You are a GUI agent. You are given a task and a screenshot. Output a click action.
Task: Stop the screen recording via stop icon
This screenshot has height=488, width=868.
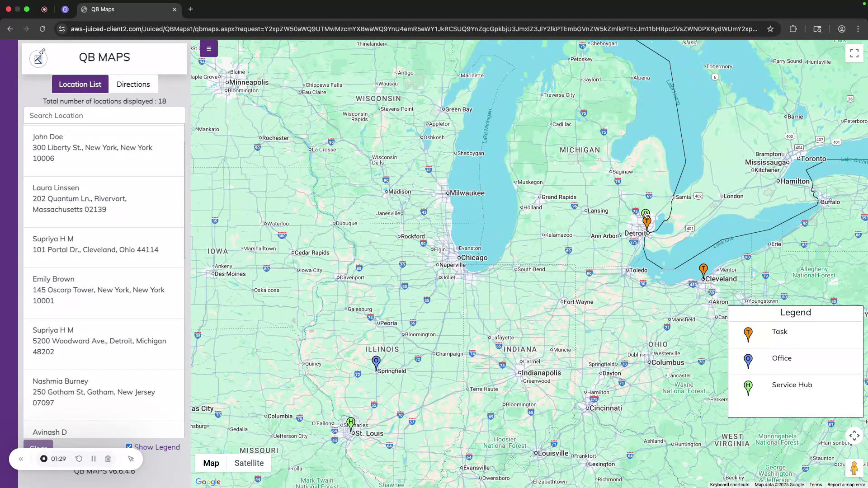(x=43, y=459)
